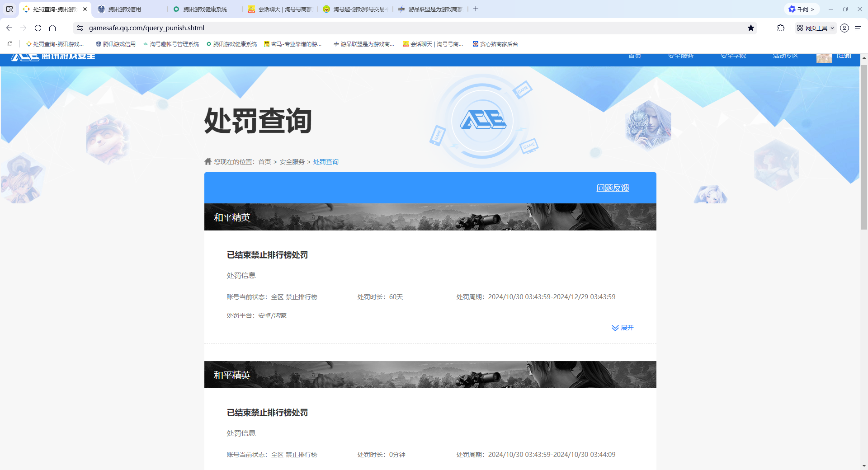This screenshot has width=868, height=470.
Task: Click the site info icon in address bar
Action: 80,28
